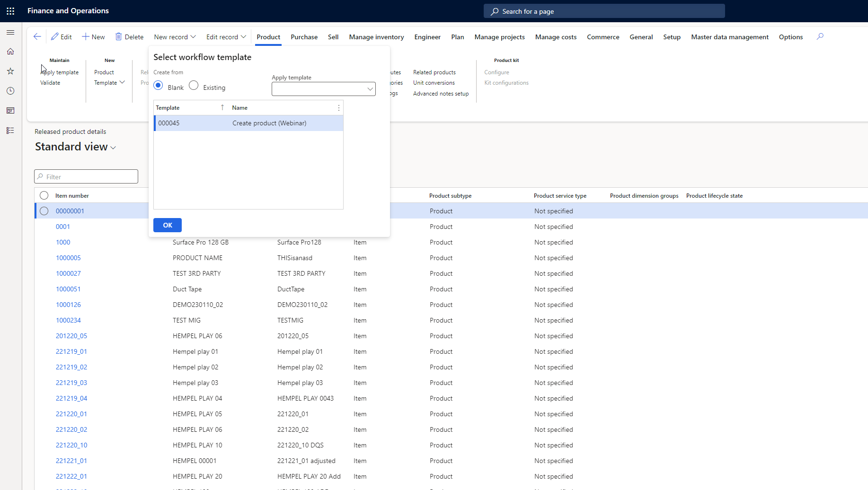Screen dimensions: 868x490
Task: Open item number 201220_05 link
Action: click(71, 336)
